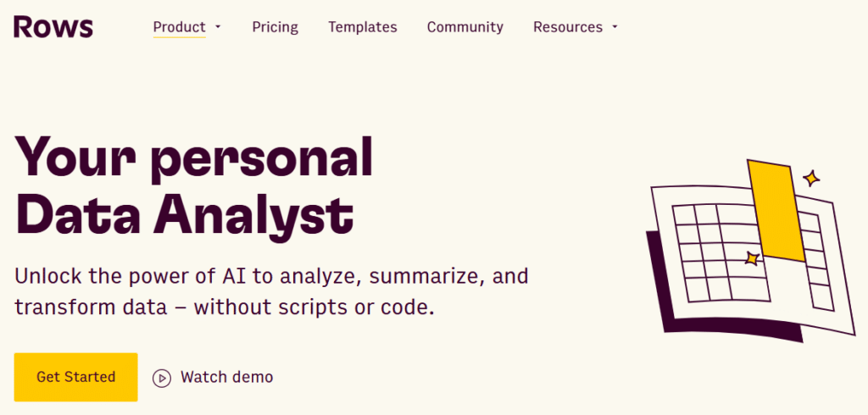Open the Product menu
Viewport: 868px width, 415px height.
point(180,27)
